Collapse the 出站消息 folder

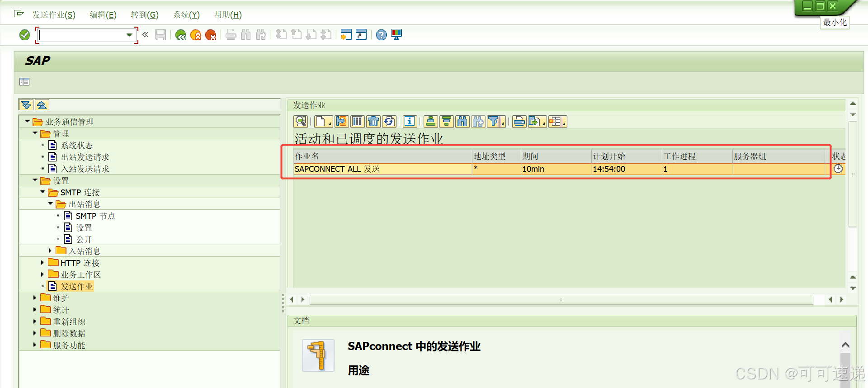(50, 203)
